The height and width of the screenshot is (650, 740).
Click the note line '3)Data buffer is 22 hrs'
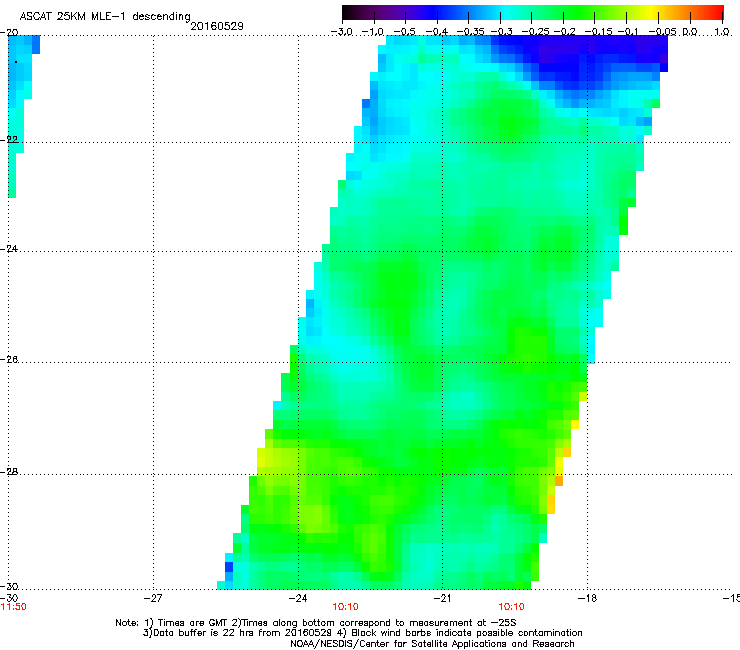tap(362, 633)
